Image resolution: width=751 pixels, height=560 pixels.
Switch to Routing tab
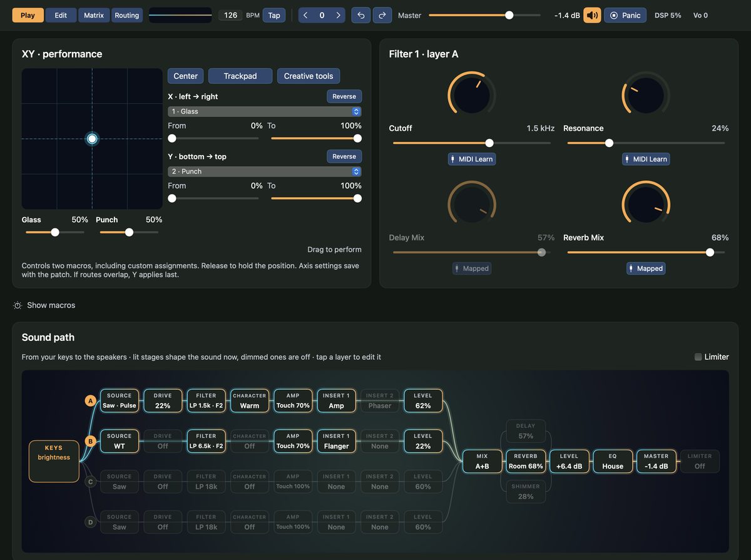click(x=126, y=15)
